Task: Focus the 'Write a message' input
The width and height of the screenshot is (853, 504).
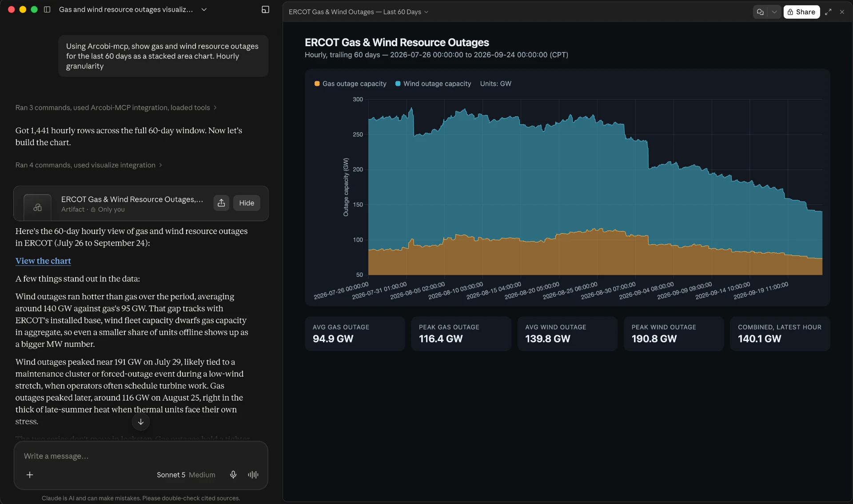Action: (x=140, y=456)
